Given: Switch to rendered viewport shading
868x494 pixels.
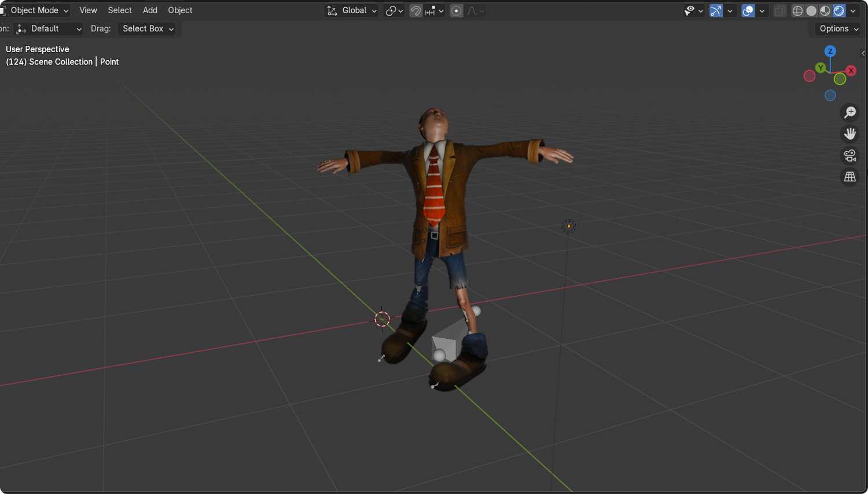Looking at the screenshot, I should [839, 10].
